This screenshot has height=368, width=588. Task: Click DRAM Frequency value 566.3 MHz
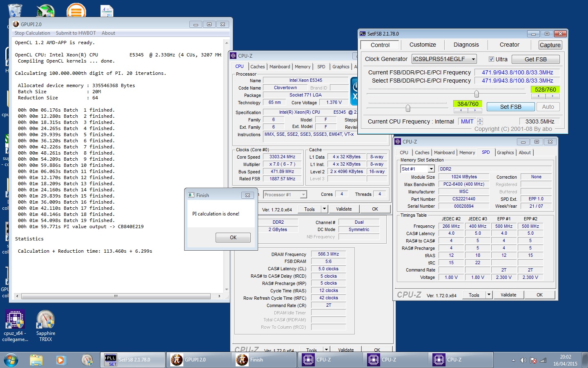click(328, 254)
